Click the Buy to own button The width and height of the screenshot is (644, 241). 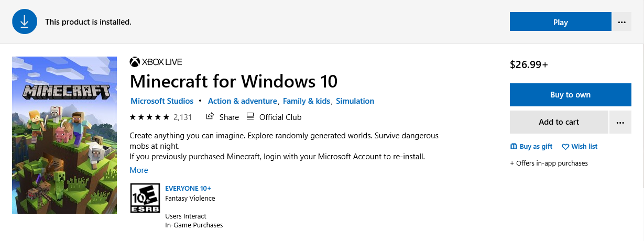(x=570, y=95)
